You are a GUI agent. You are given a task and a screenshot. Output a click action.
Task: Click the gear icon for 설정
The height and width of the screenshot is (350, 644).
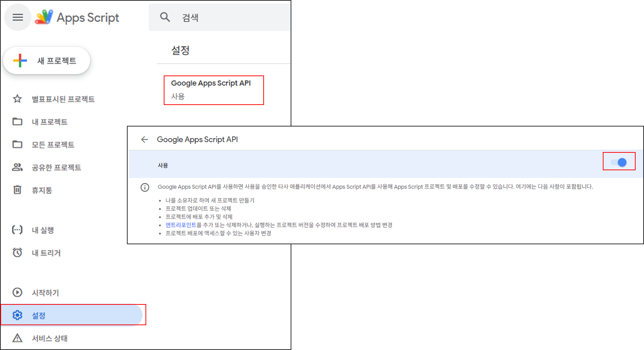tap(17, 315)
